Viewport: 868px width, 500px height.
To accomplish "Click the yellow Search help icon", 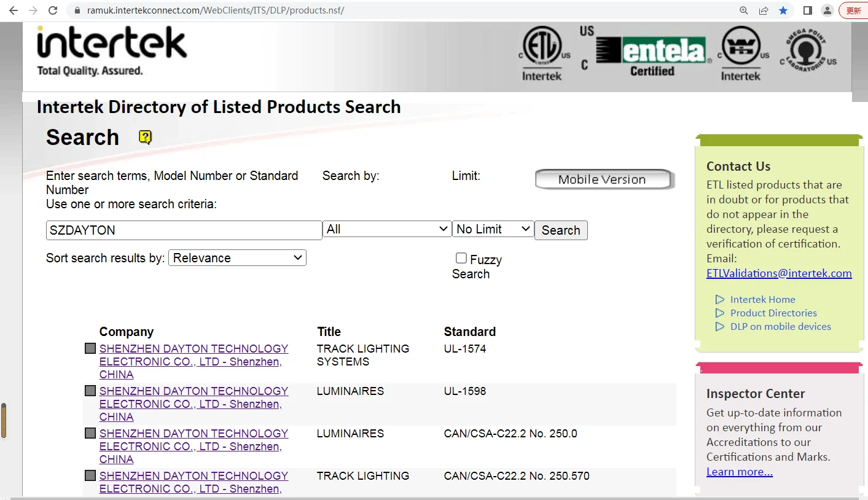I will coord(145,138).
